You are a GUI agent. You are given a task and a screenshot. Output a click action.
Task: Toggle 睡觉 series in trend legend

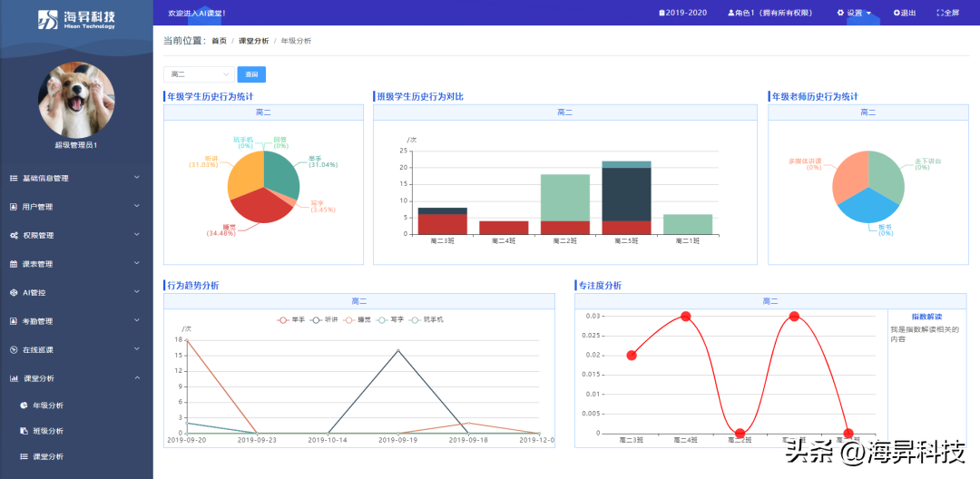coord(357,319)
